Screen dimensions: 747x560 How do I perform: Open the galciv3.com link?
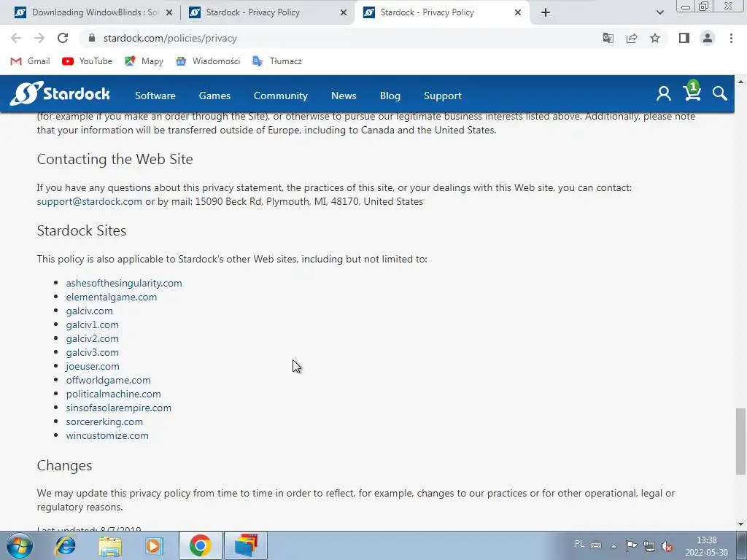click(x=93, y=352)
